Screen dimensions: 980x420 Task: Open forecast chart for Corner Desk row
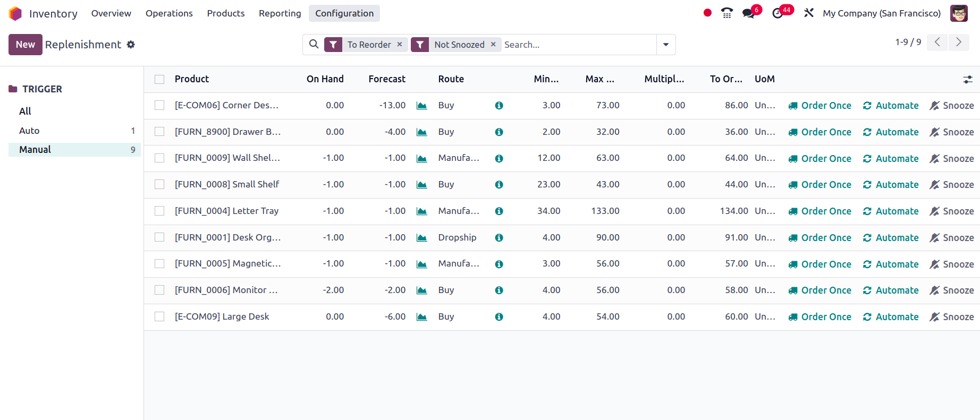pyautogui.click(x=421, y=106)
